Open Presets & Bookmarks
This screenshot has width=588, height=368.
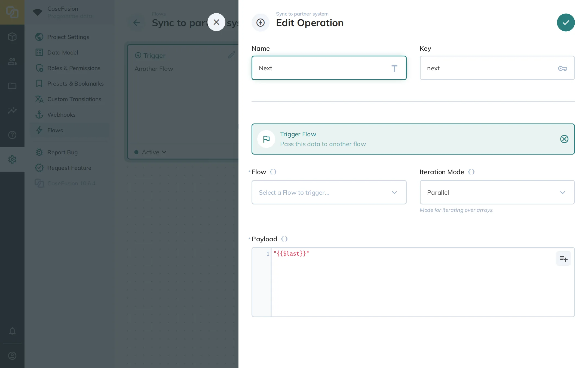point(69,83)
